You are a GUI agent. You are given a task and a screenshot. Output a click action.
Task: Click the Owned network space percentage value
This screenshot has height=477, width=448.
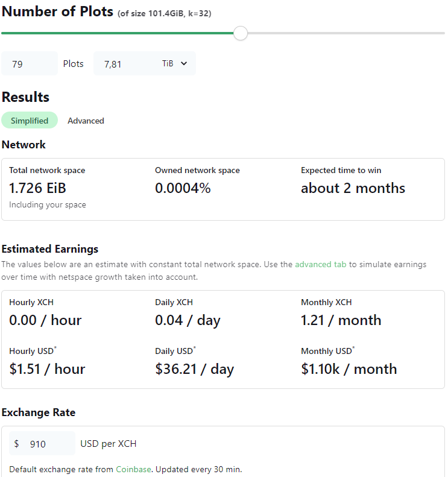(183, 188)
